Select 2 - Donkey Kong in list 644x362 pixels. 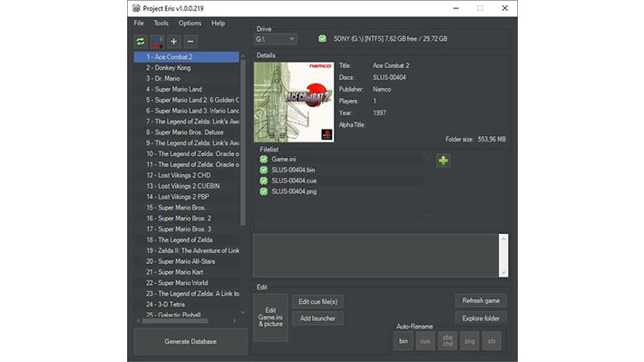[187, 68]
